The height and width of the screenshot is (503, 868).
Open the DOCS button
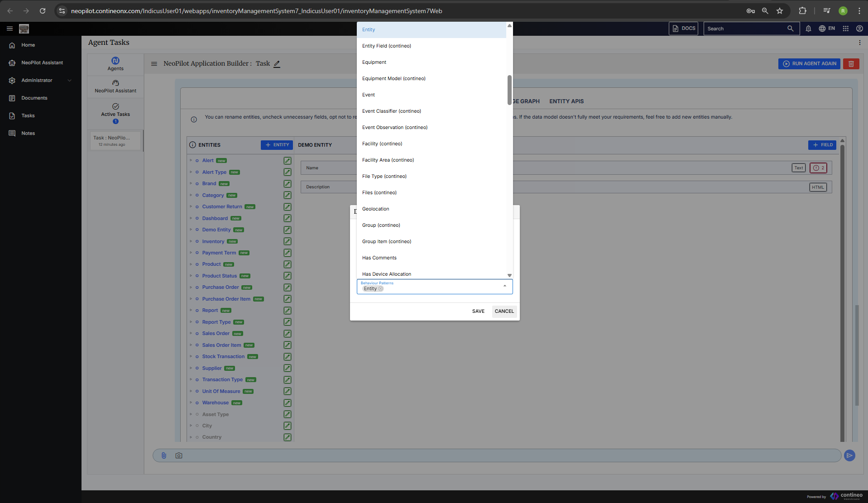click(683, 29)
